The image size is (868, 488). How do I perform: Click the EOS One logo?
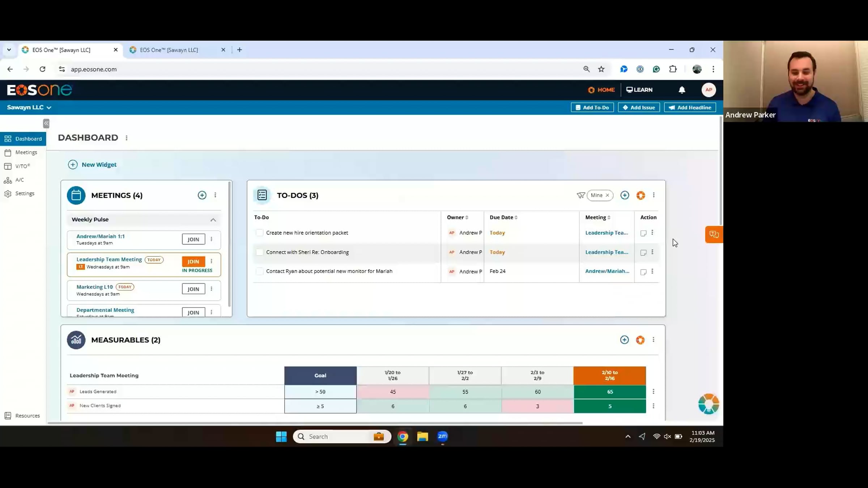point(39,90)
